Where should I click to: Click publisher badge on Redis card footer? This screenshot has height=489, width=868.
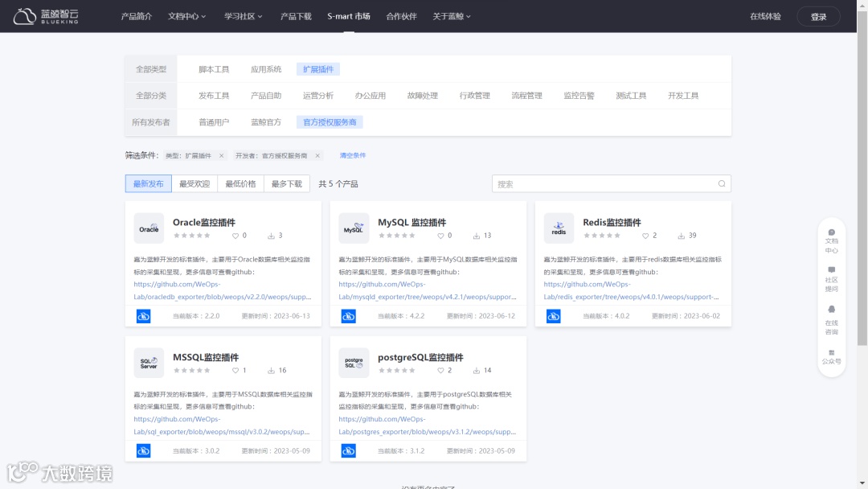[554, 316]
